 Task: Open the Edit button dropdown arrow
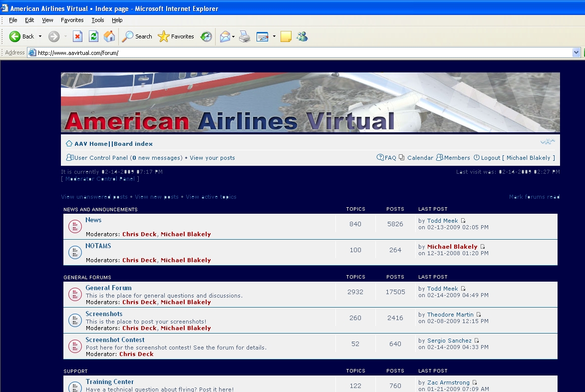pos(274,36)
